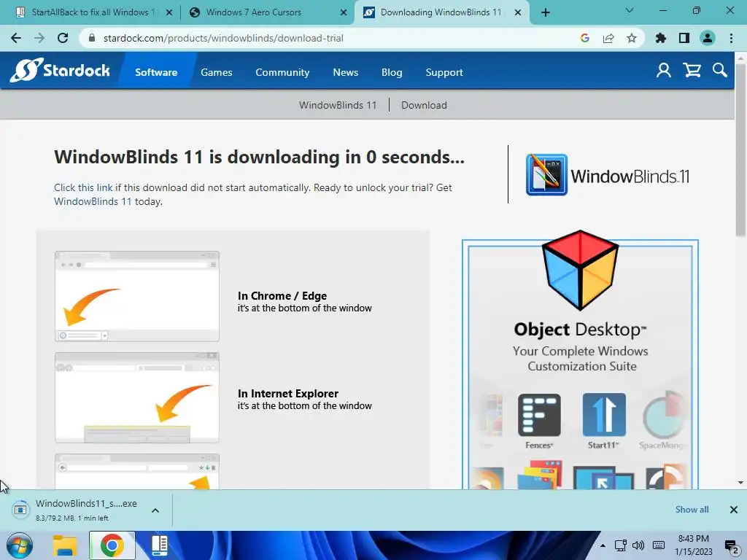Share this page via address bar icon
747x560 pixels.
click(608, 38)
